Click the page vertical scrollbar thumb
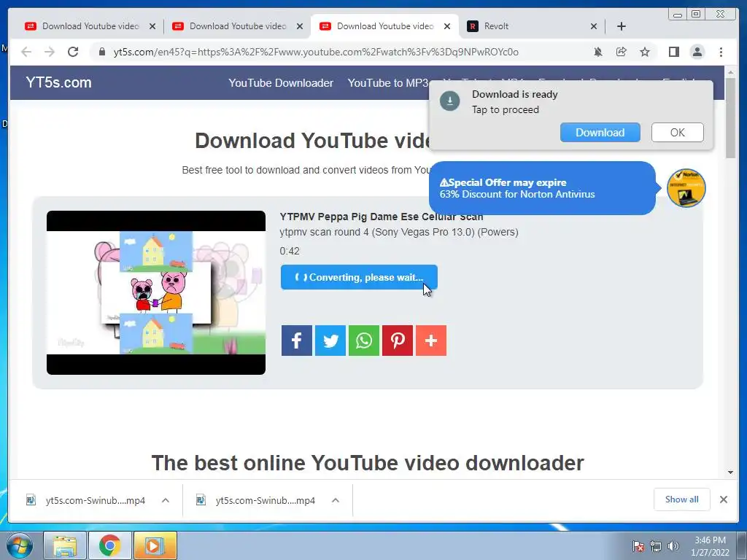Image resolution: width=747 pixels, height=560 pixels. point(730,117)
